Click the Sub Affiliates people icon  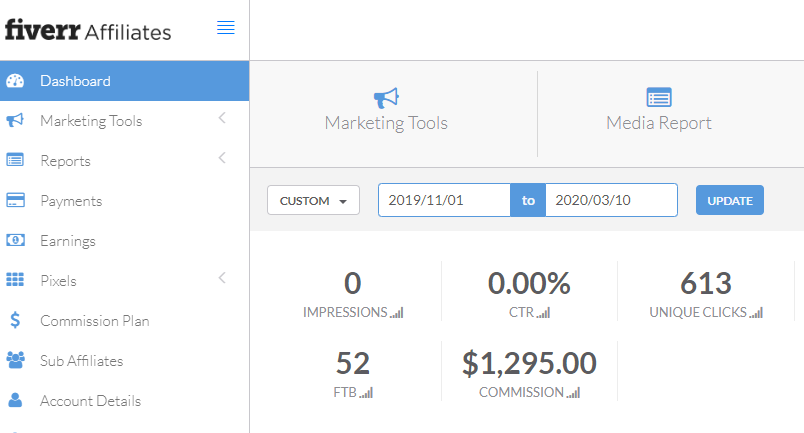(x=15, y=361)
